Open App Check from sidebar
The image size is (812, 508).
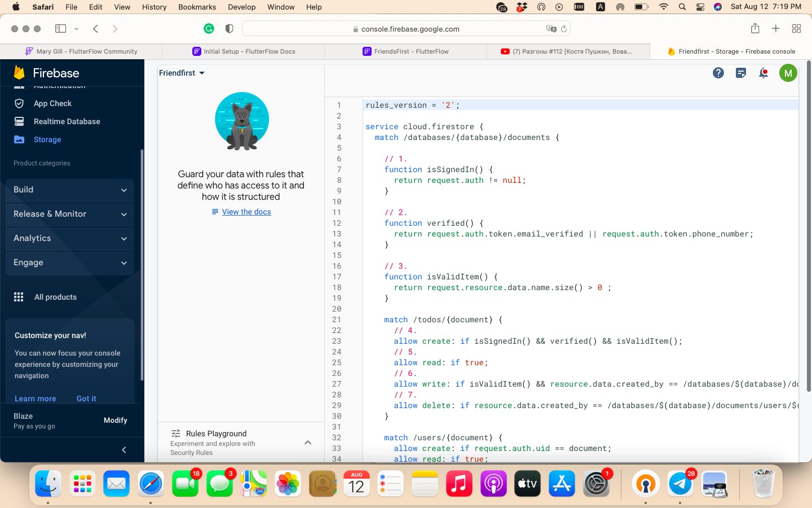pyautogui.click(x=52, y=103)
